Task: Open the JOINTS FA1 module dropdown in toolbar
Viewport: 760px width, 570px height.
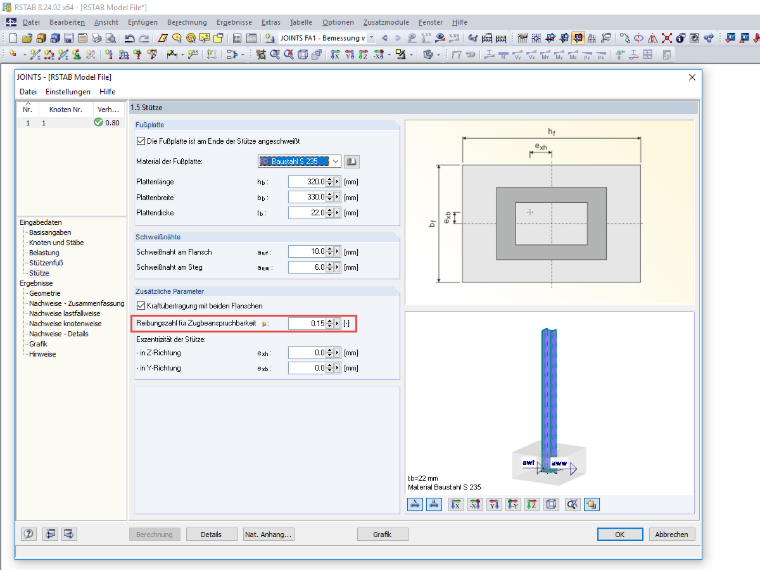Action: (x=372, y=38)
